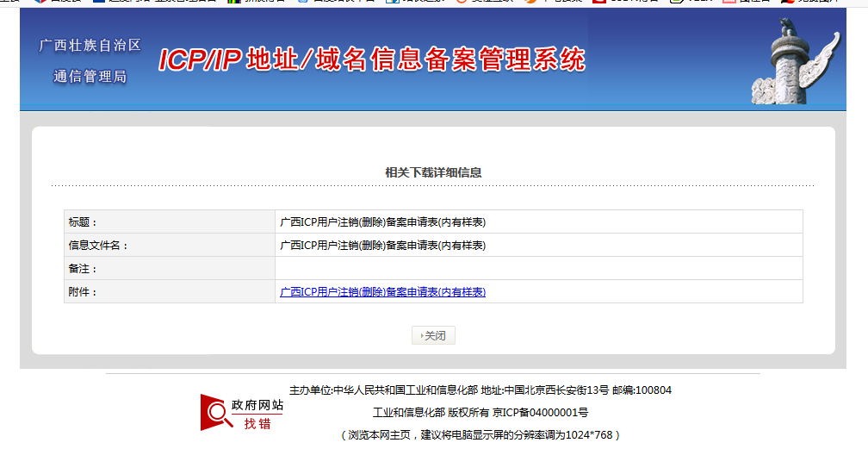Click the 1024*768 resolution advice text
The width and height of the screenshot is (868, 449).
click(480, 435)
